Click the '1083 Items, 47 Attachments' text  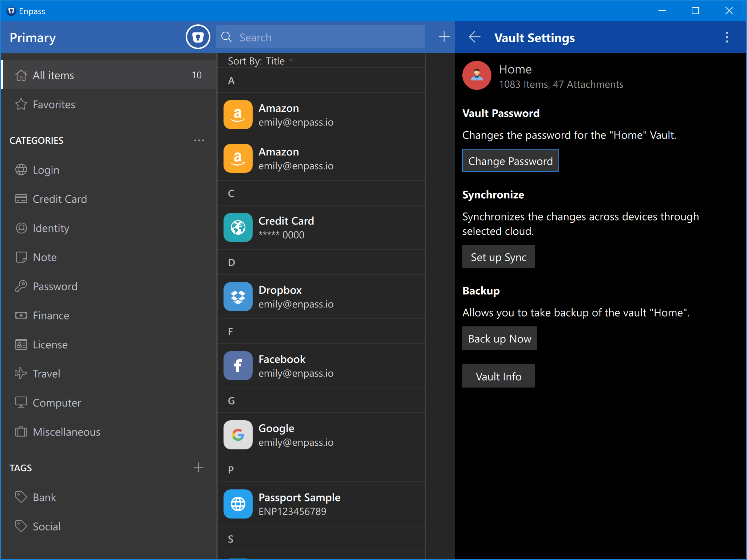click(561, 84)
